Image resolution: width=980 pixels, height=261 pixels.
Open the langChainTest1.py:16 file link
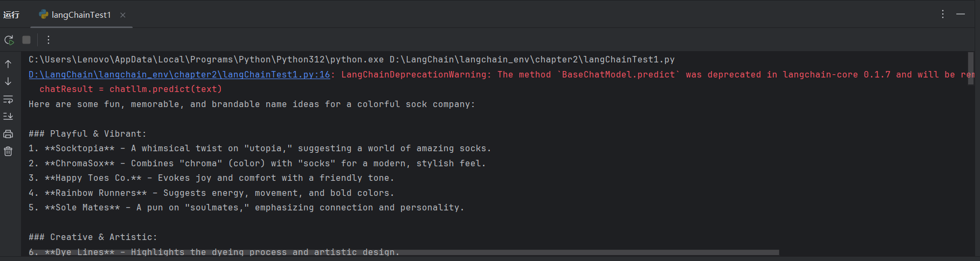(x=179, y=75)
